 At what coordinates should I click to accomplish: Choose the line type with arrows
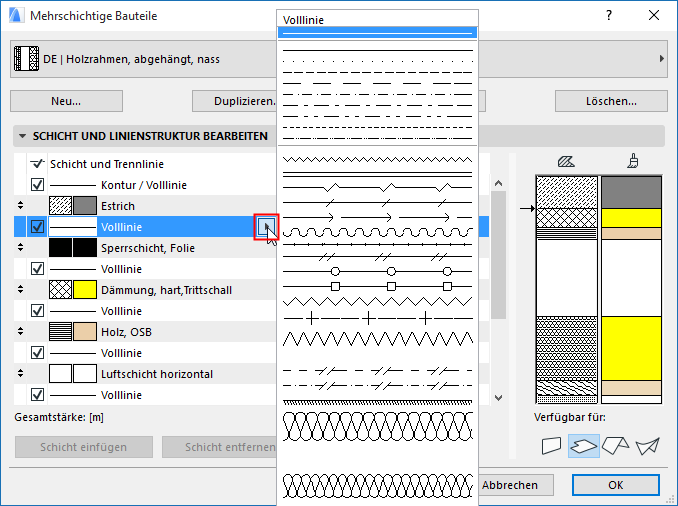(x=377, y=217)
